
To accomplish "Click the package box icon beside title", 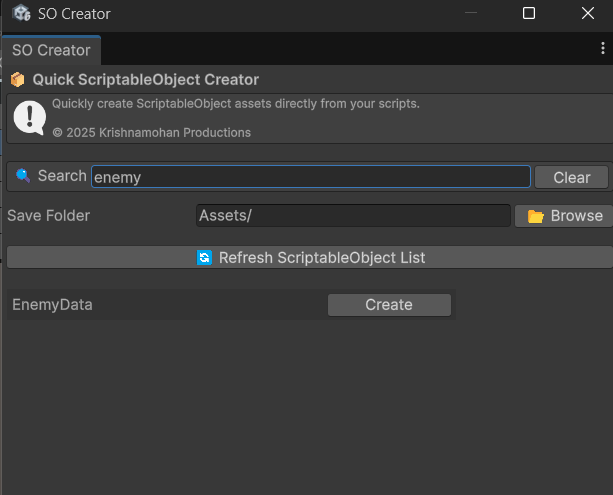I will (x=17, y=80).
